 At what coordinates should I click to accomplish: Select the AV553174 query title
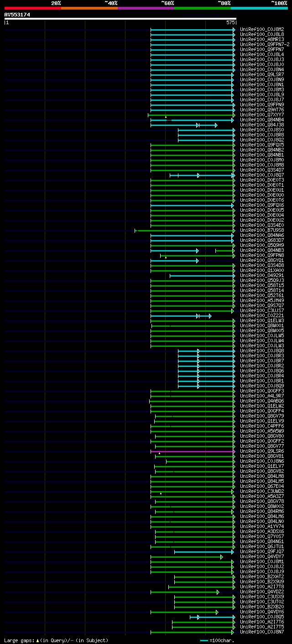(x=17, y=15)
